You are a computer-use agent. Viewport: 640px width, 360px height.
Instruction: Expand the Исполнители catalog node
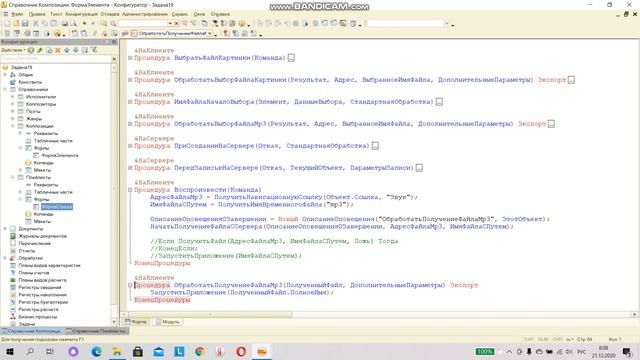13,97
